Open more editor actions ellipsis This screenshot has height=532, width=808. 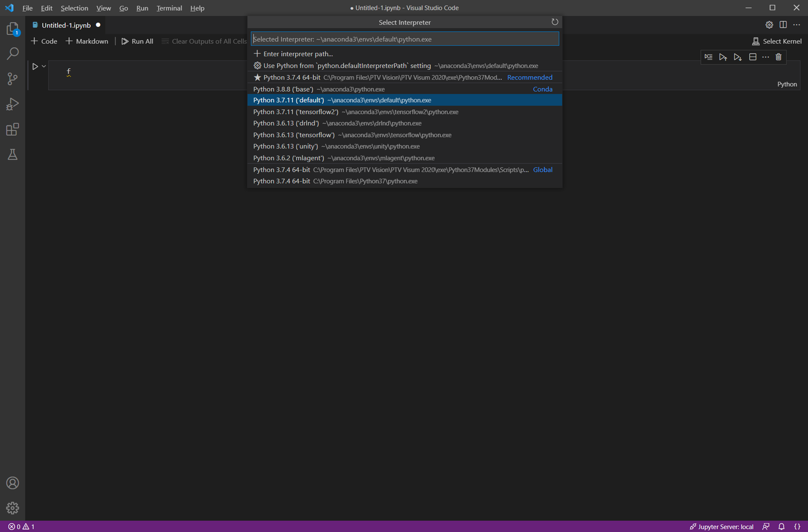[797, 25]
